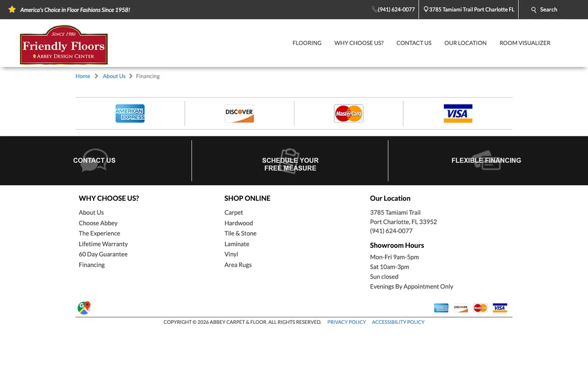Click breadcrumb chevron before Financing
This screenshot has width=588, height=368.
(131, 76)
